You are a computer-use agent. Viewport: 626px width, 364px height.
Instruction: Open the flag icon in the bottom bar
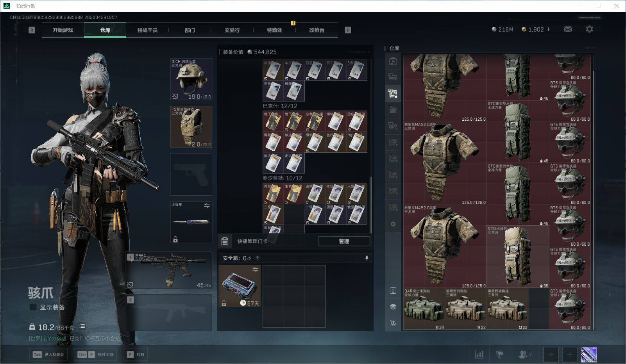coord(499,354)
